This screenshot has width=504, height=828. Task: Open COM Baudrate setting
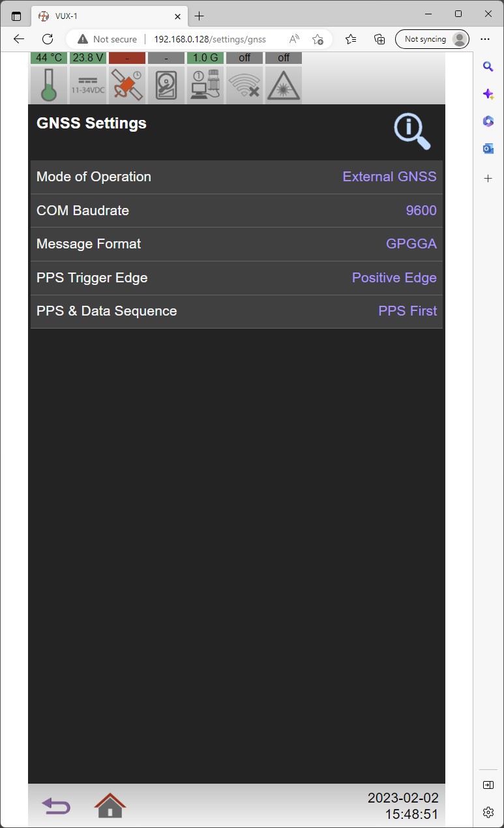236,211
